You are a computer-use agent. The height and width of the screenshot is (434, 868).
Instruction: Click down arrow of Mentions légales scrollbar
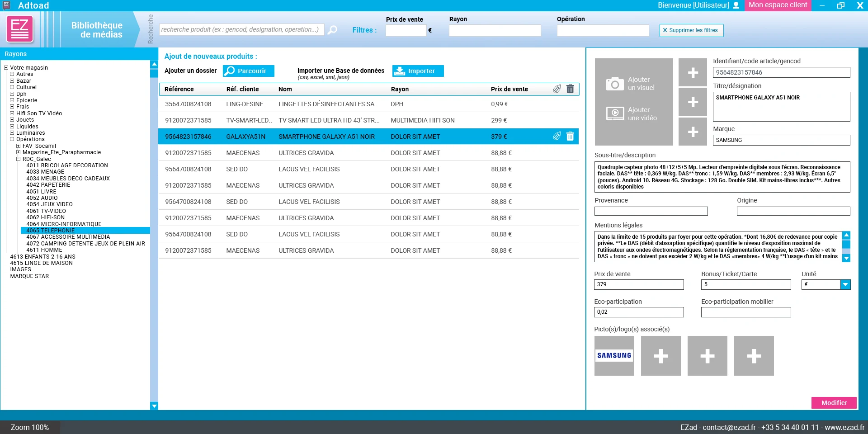[x=847, y=258]
